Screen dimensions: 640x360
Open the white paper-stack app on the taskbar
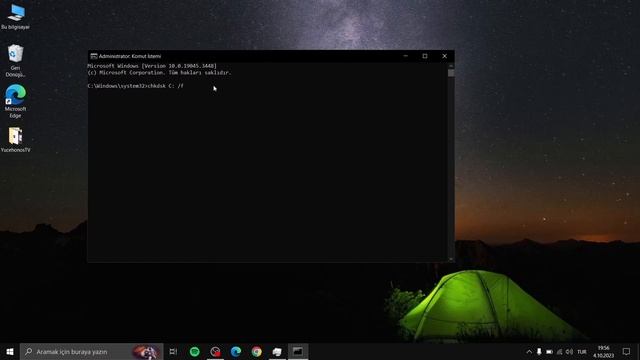(277, 351)
